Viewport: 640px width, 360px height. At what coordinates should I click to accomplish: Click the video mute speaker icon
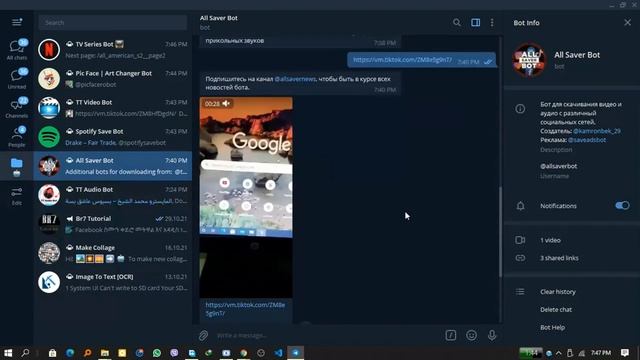pos(226,104)
